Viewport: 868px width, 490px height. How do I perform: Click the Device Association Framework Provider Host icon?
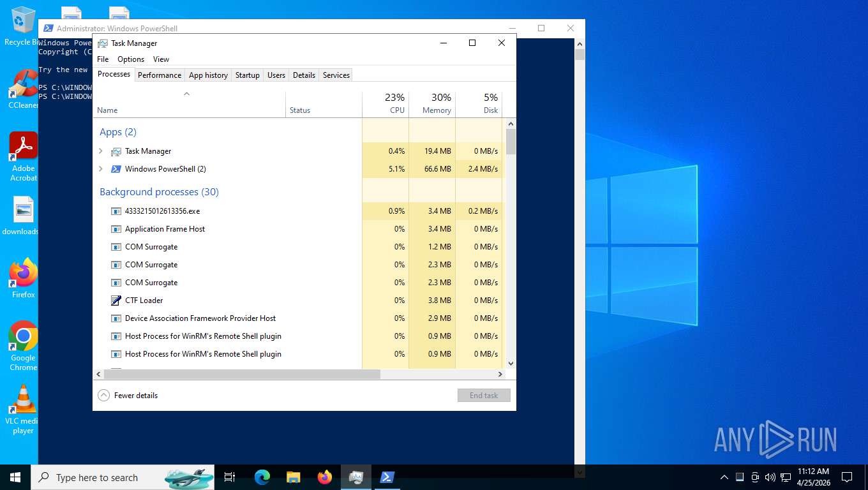click(116, 318)
